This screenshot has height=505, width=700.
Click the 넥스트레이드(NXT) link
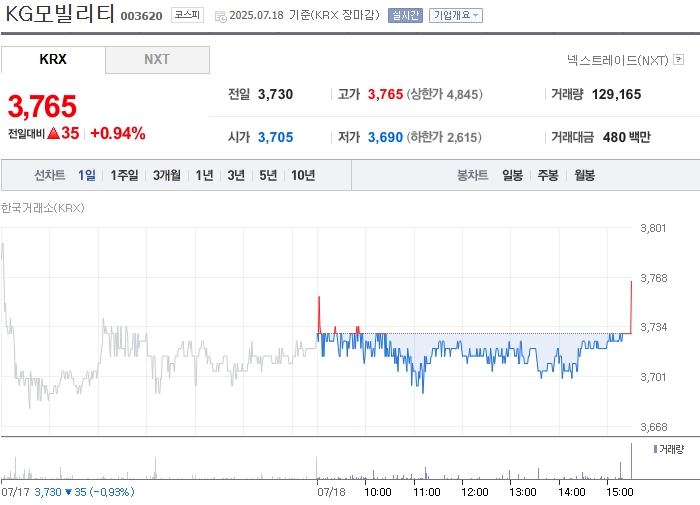click(x=617, y=60)
